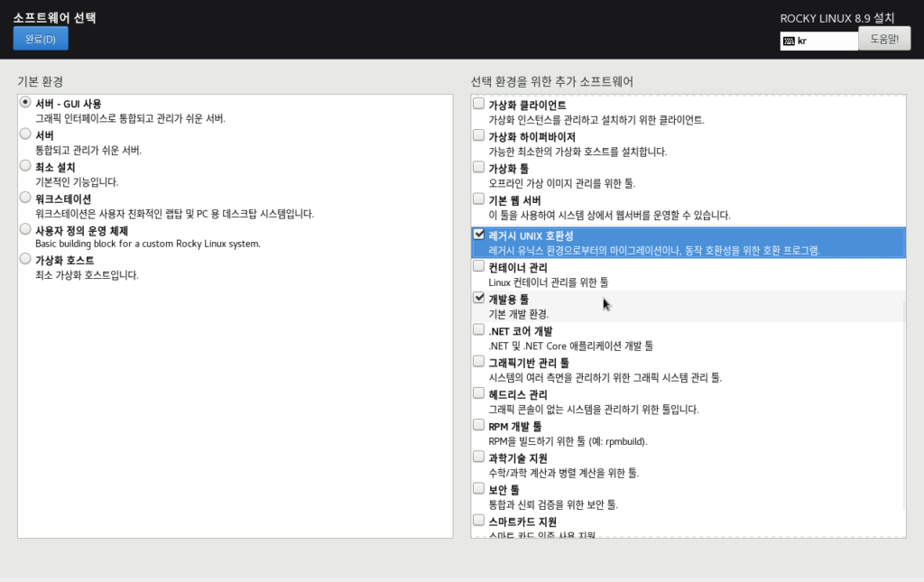Click the text '최소 가상화 호스트입니다.'
The image size is (924, 582).
pyautogui.click(x=87, y=275)
